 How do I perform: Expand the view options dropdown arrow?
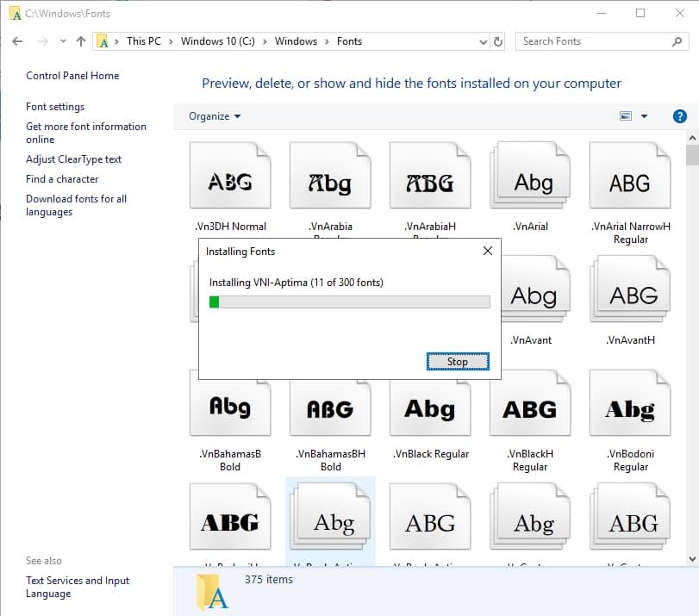[644, 116]
